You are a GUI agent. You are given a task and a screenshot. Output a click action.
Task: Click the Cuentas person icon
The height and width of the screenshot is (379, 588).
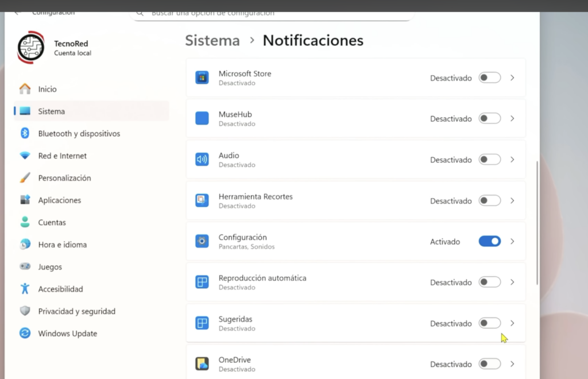pyautogui.click(x=25, y=222)
